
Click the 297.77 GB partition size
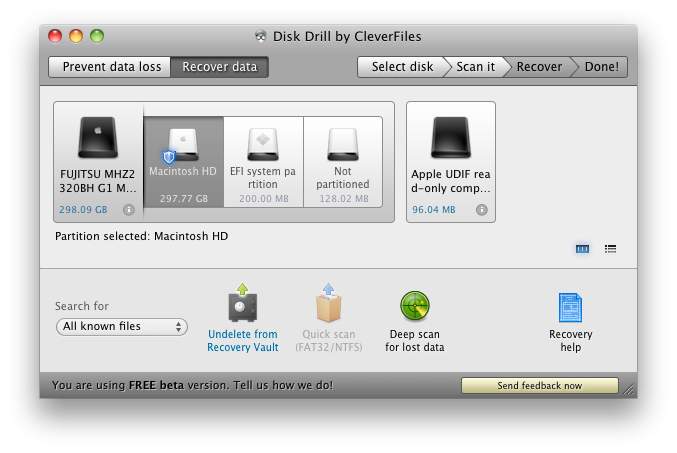pyautogui.click(x=184, y=199)
